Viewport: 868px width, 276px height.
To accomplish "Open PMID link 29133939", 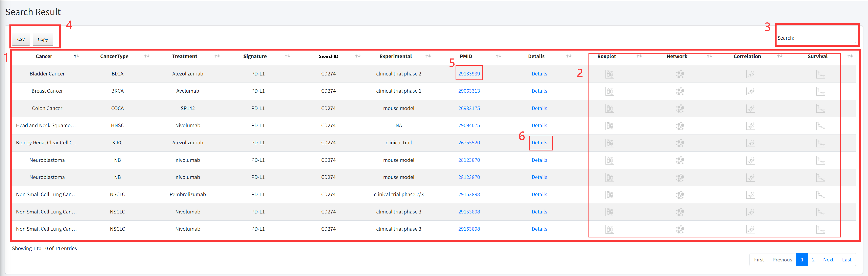I will click(469, 74).
